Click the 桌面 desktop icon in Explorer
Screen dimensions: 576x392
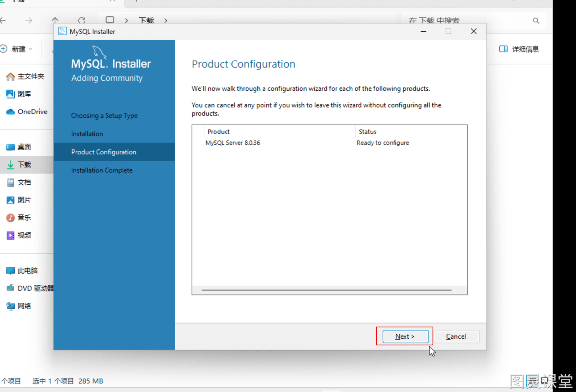tap(10, 147)
